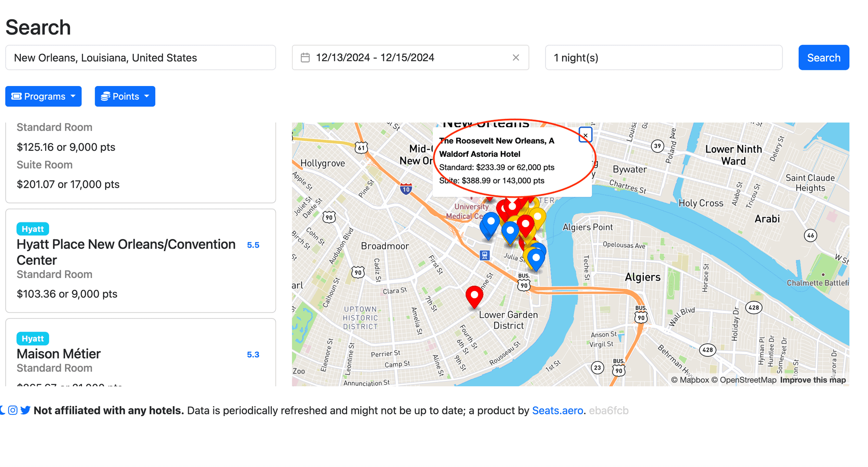Open the Maison Métier hotel listing
Screen dimensions: 868x467
point(59,354)
